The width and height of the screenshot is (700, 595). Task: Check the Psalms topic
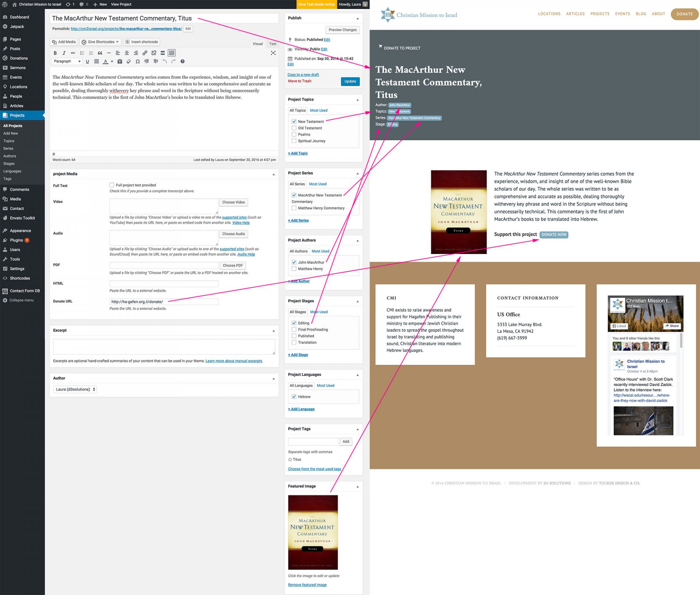coord(294,135)
